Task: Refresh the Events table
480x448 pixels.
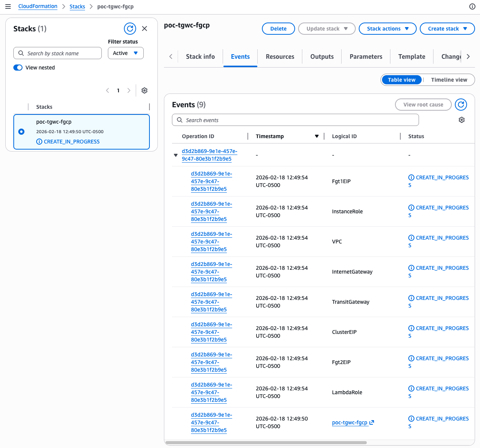Action: pyautogui.click(x=461, y=105)
